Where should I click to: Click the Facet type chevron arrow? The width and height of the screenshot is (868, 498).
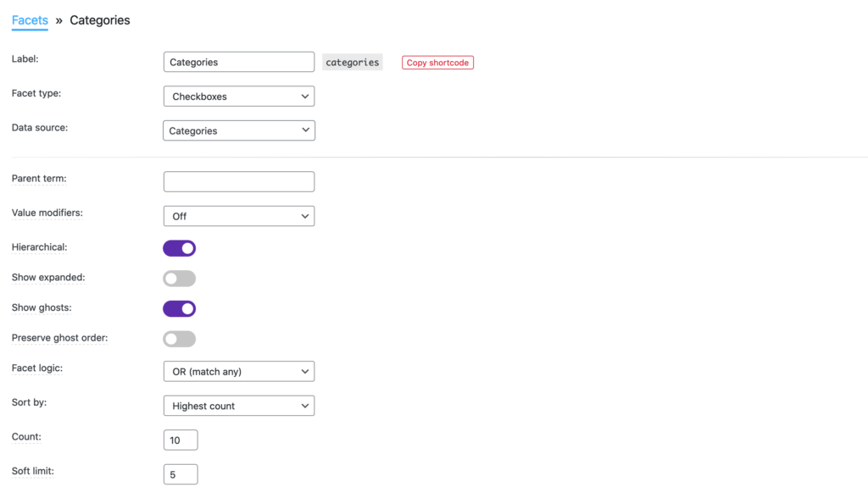[305, 97]
